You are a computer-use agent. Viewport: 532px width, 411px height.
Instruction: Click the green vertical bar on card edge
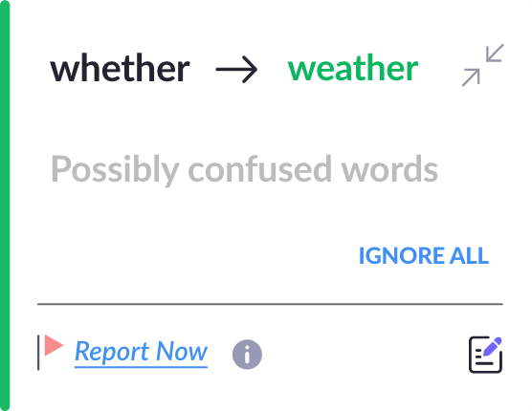pos(5,205)
